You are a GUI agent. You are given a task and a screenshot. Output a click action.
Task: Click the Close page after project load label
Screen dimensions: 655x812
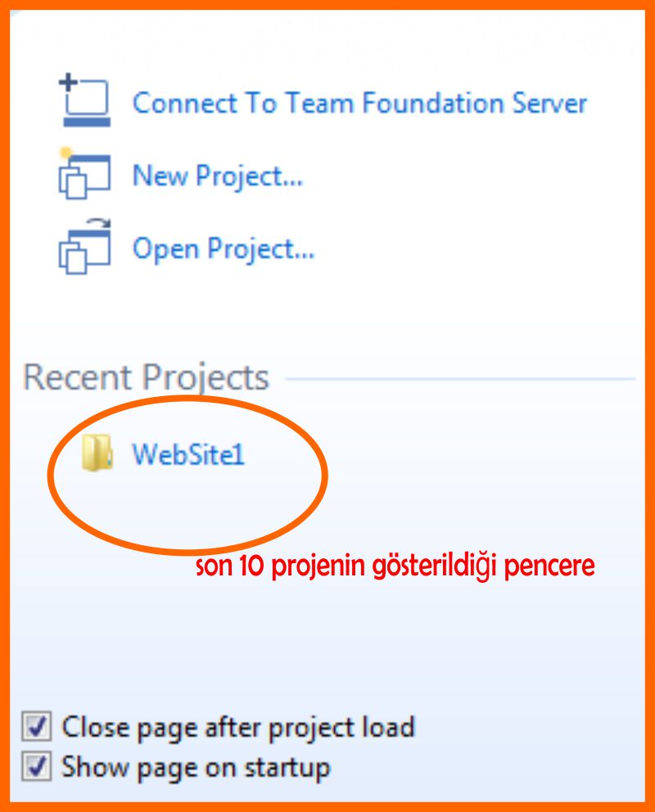[x=238, y=727]
